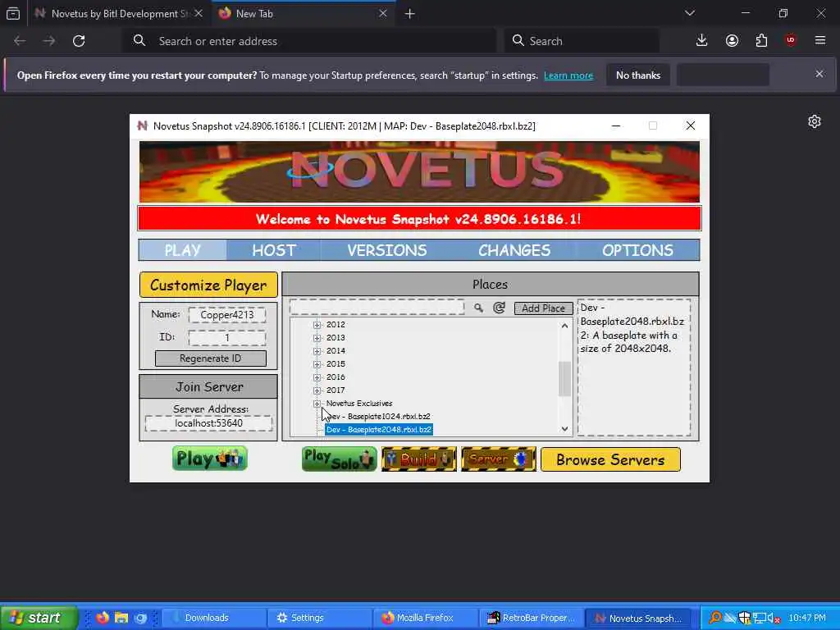
Task: Launch Firefox from quick launch icon
Action: coord(103,618)
